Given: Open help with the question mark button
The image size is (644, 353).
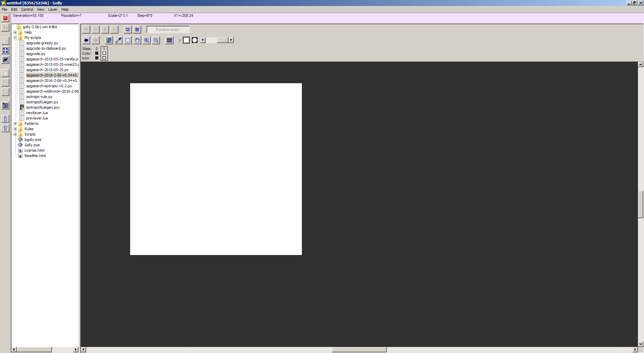Looking at the screenshot, I should [5, 128].
